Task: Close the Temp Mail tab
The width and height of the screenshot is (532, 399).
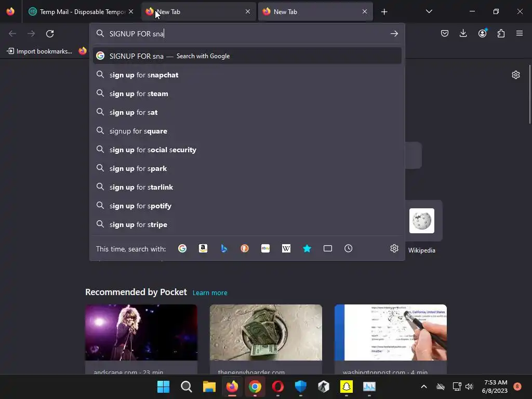Action: [x=131, y=11]
